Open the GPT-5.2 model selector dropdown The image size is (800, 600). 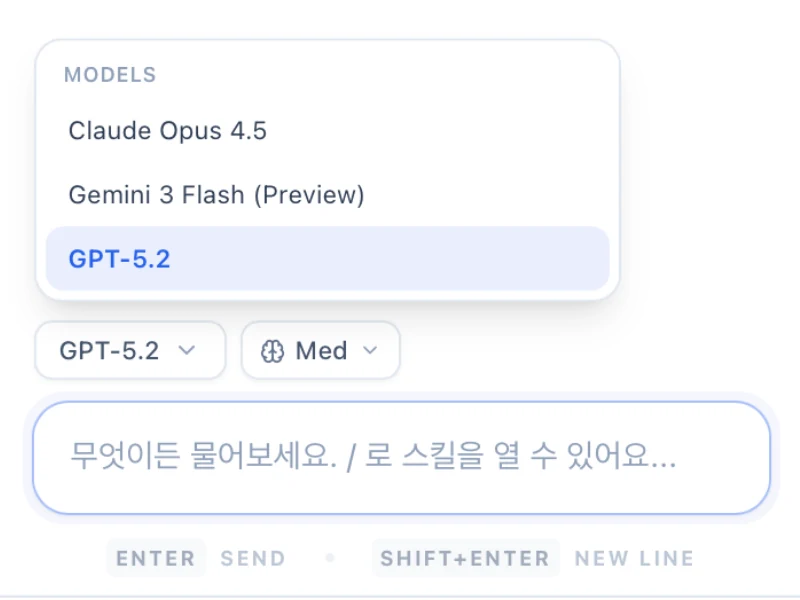click(x=130, y=351)
